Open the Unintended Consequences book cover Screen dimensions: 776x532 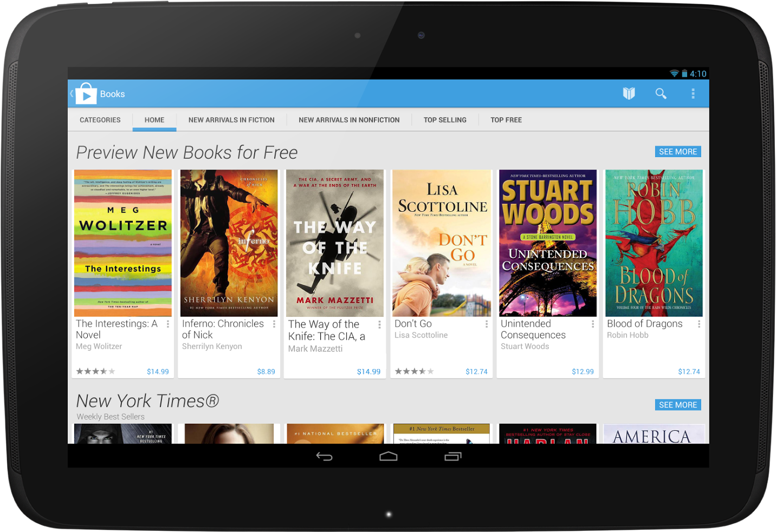pyautogui.click(x=548, y=243)
